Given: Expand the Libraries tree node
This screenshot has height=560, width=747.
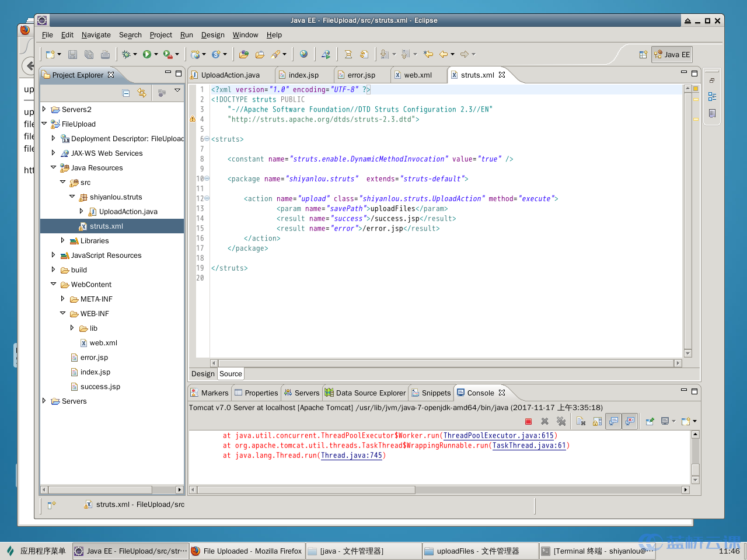Looking at the screenshot, I should pyautogui.click(x=63, y=240).
